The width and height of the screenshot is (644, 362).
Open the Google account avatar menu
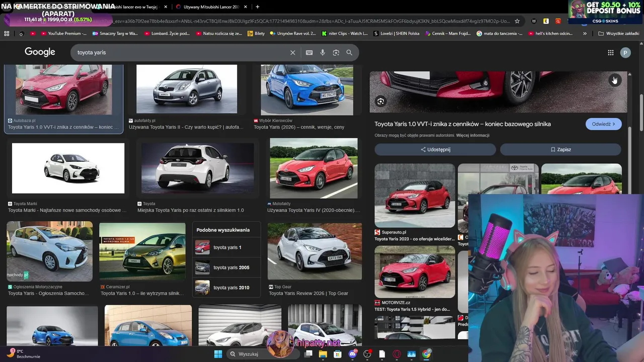click(x=625, y=52)
